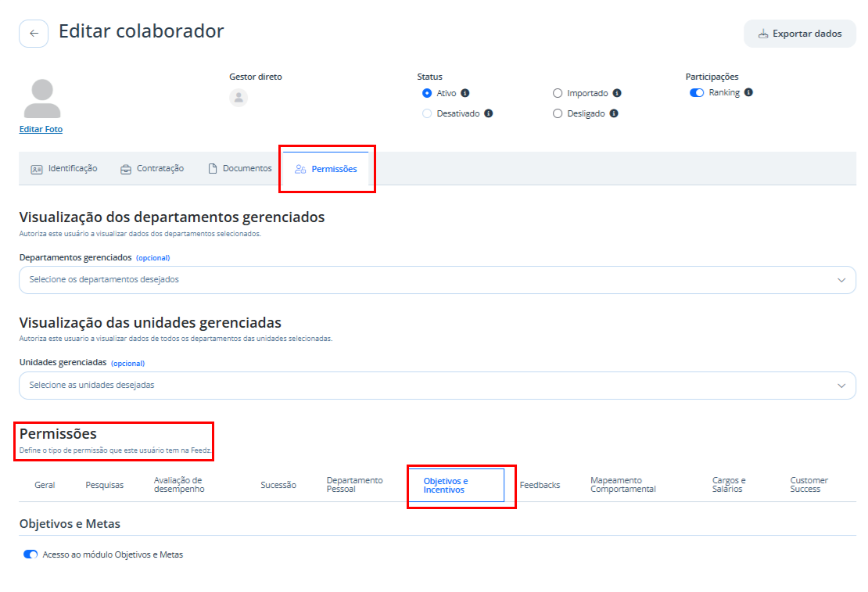The image size is (868, 592).
Task: Click the Editar Foto link
Action: (x=41, y=129)
